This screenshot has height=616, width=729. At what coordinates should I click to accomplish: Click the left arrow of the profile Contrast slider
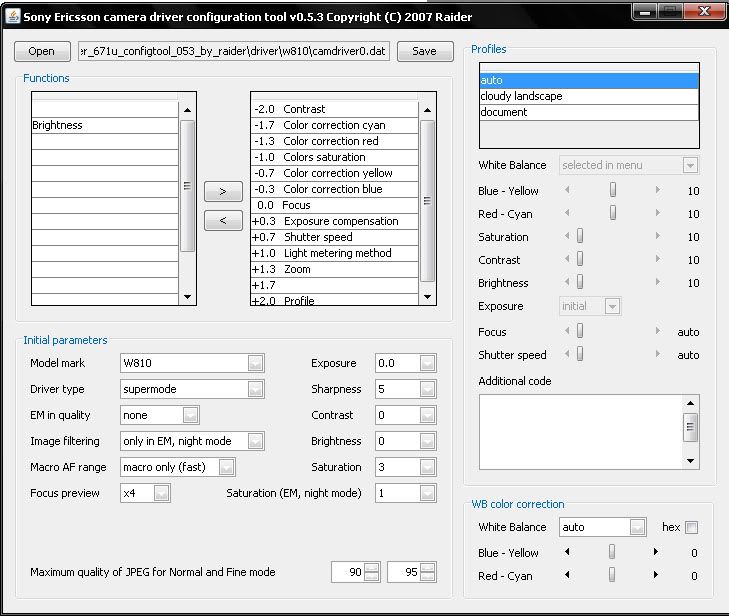(x=567, y=259)
